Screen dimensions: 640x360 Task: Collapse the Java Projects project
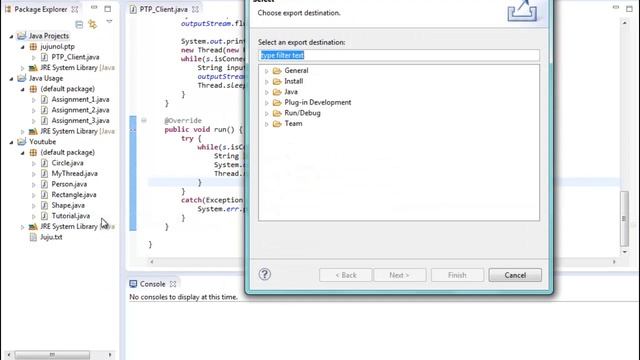coord(11,36)
